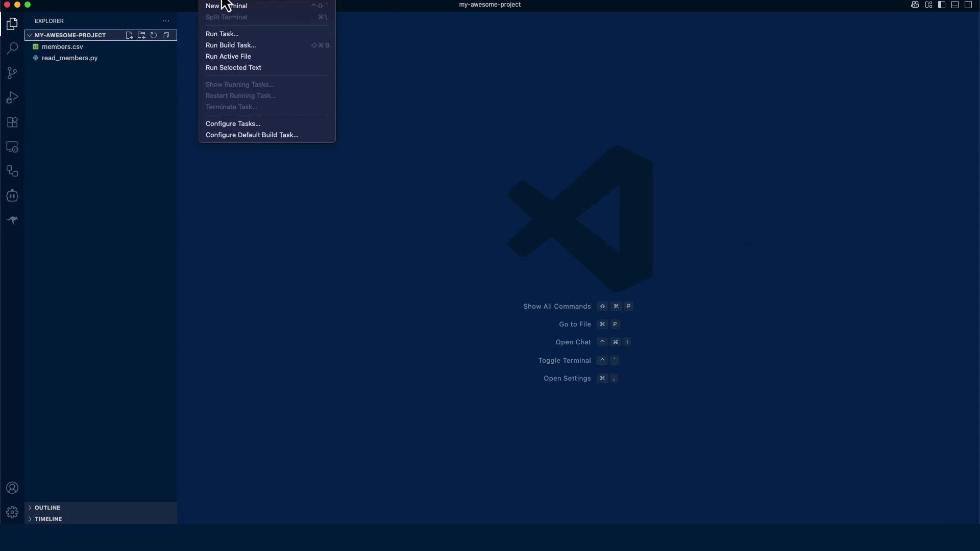Toggle the bottom panel layout icon
This screenshot has height=551, width=980.
tap(955, 5)
